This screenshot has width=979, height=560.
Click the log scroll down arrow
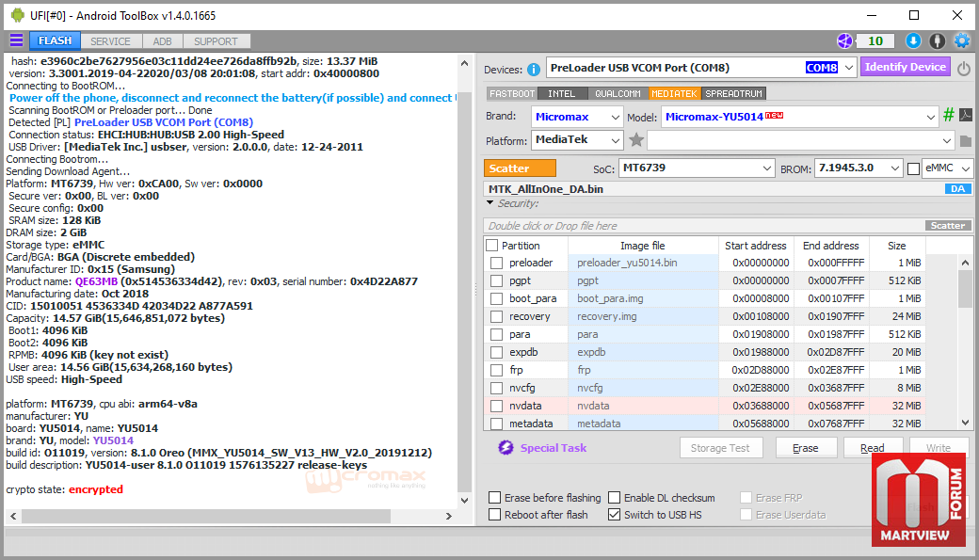[x=464, y=500]
